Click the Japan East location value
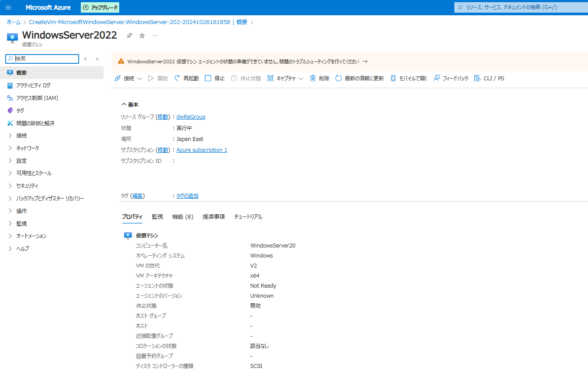 pyautogui.click(x=190, y=139)
